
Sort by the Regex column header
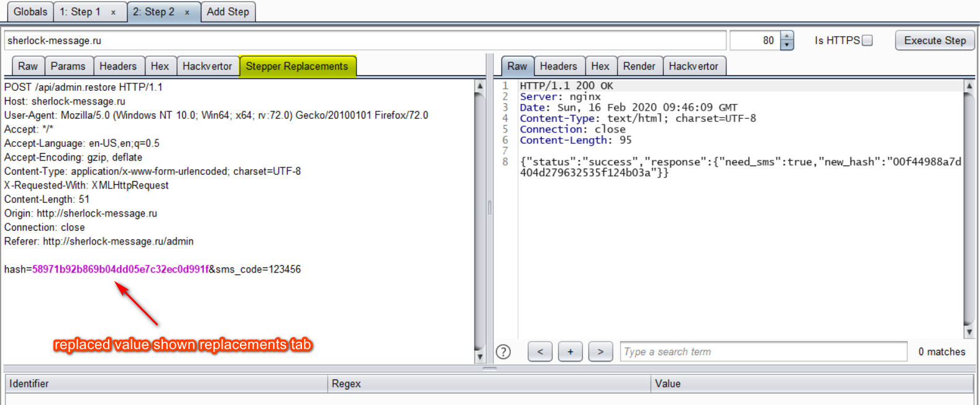488,384
